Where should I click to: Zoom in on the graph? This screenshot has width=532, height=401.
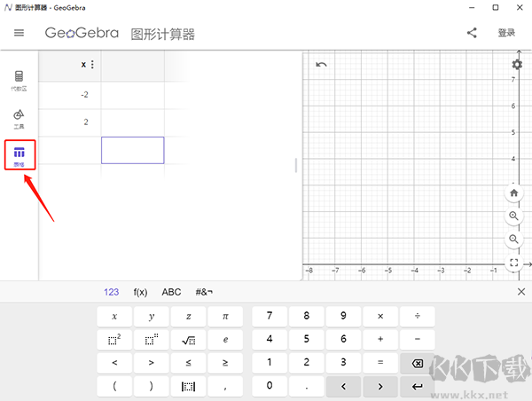click(x=513, y=216)
